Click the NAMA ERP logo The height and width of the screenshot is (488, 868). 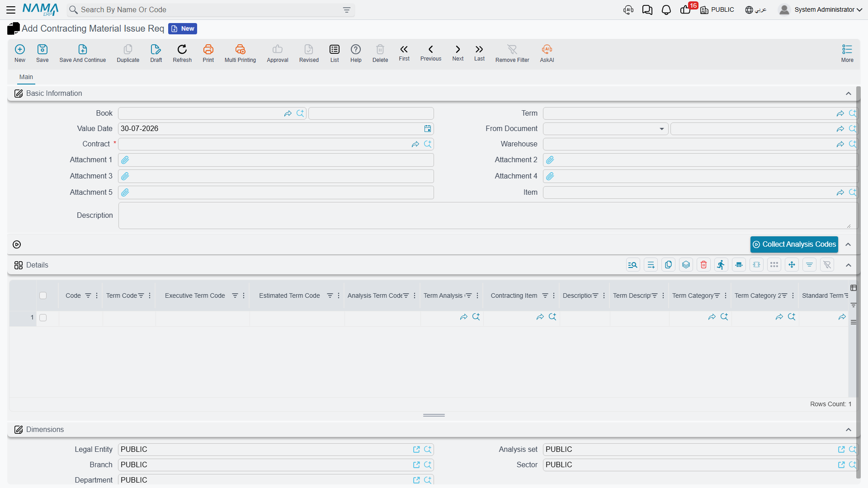click(41, 9)
